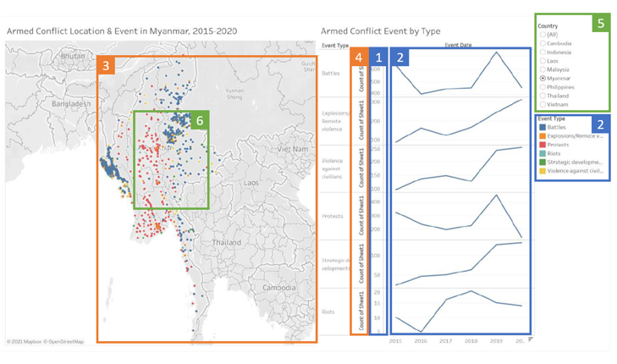Screen dimensions: 617x364
Task: Highlight Riots using its teal legend swatch
Action: tap(541, 152)
